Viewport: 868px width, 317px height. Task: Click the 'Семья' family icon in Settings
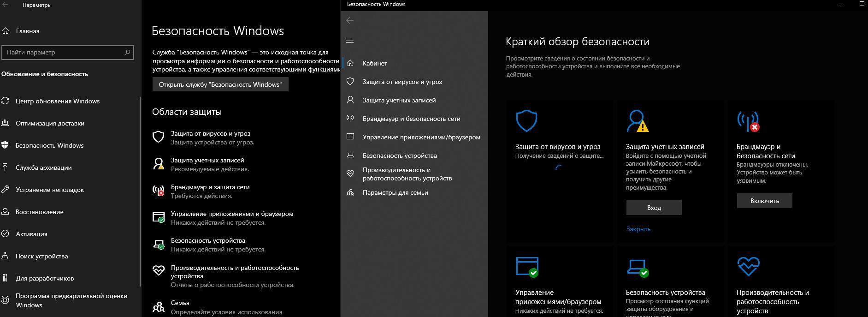[x=159, y=307]
